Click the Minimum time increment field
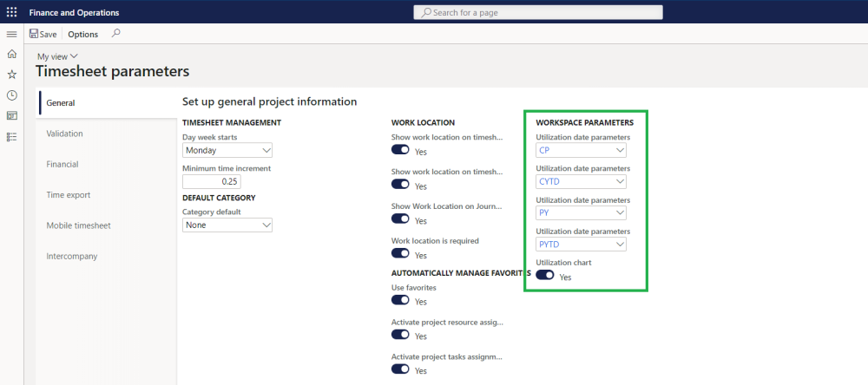The width and height of the screenshot is (868, 385). click(x=212, y=181)
